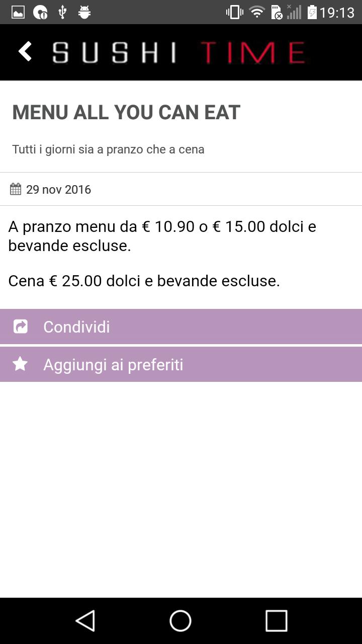The image size is (362, 644).
Task: Tap the Menu All You Can Eat title
Action: click(x=126, y=112)
